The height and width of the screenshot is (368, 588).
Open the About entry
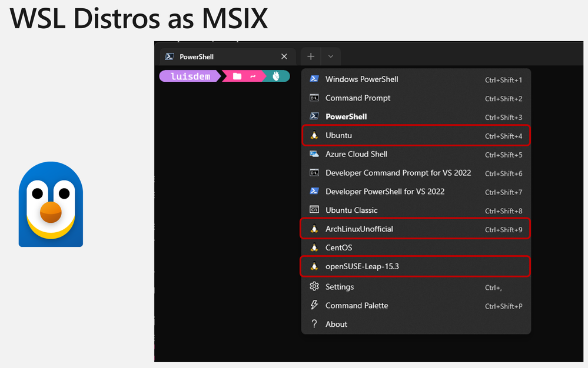point(416,324)
